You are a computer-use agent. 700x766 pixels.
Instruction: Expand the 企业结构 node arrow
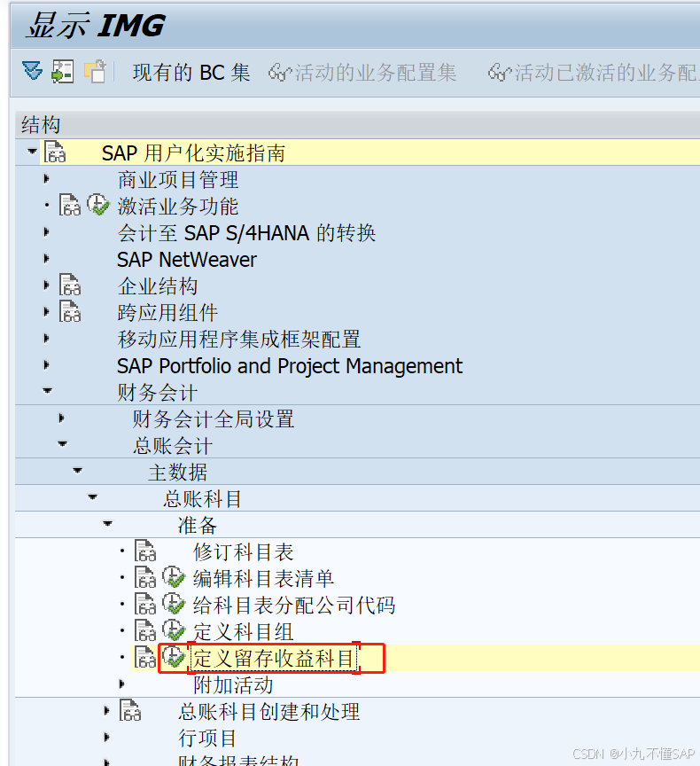[x=47, y=285]
